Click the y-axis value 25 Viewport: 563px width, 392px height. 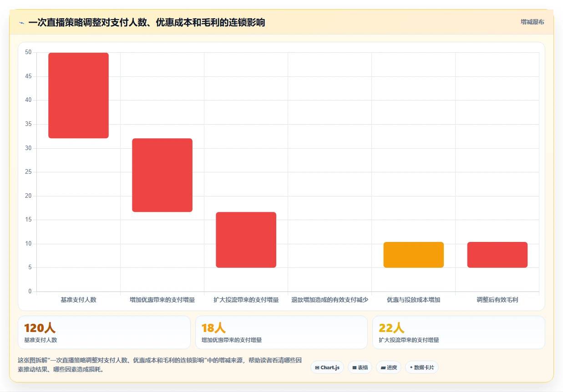click(x=28, y=172)
